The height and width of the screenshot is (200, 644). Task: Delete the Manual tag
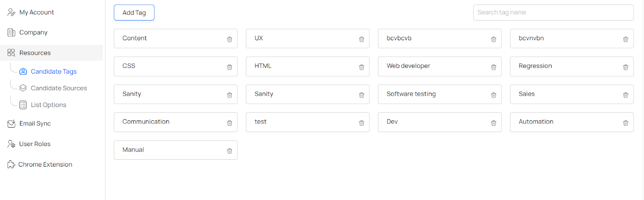coord(229,151)
